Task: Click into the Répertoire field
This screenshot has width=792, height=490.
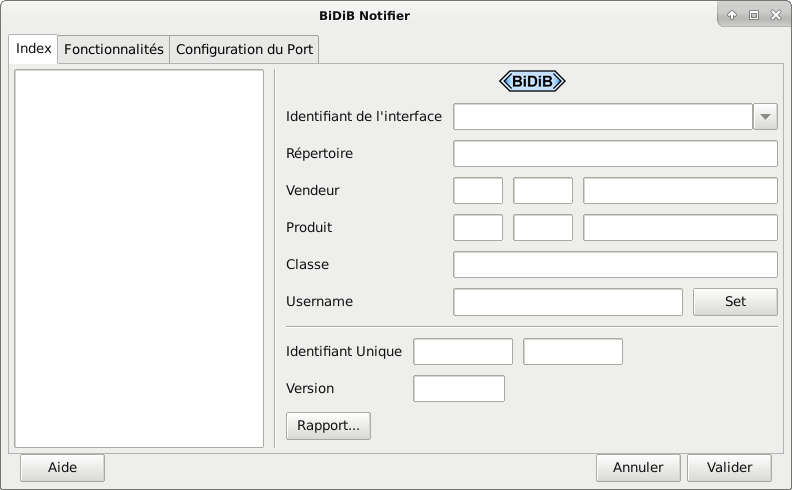Action: (x=615, y=154)
